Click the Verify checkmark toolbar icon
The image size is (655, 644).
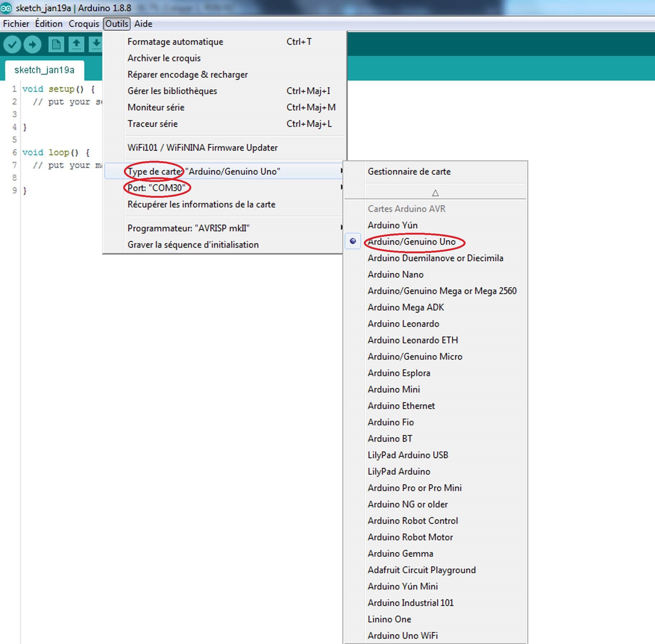[12, 44]
